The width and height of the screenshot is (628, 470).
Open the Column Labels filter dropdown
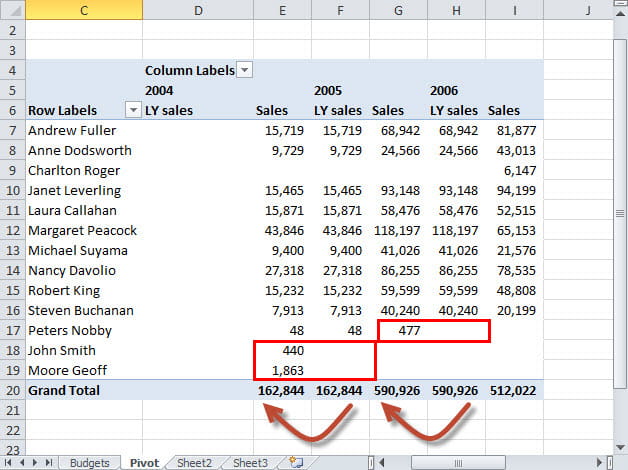click(245, 70)
